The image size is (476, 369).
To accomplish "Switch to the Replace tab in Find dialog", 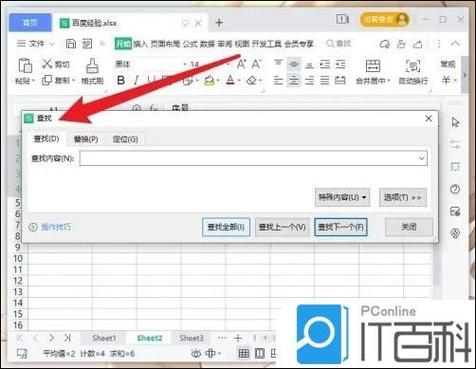I will [86, 139].
